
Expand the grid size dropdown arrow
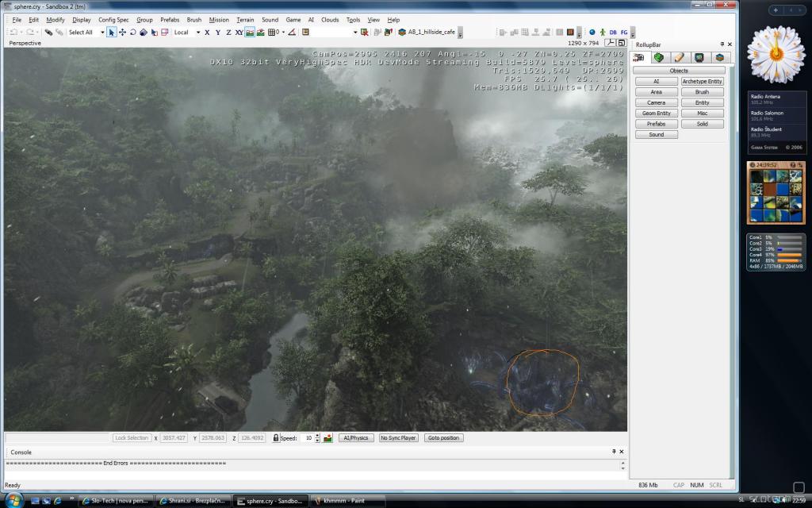point(283,32)
